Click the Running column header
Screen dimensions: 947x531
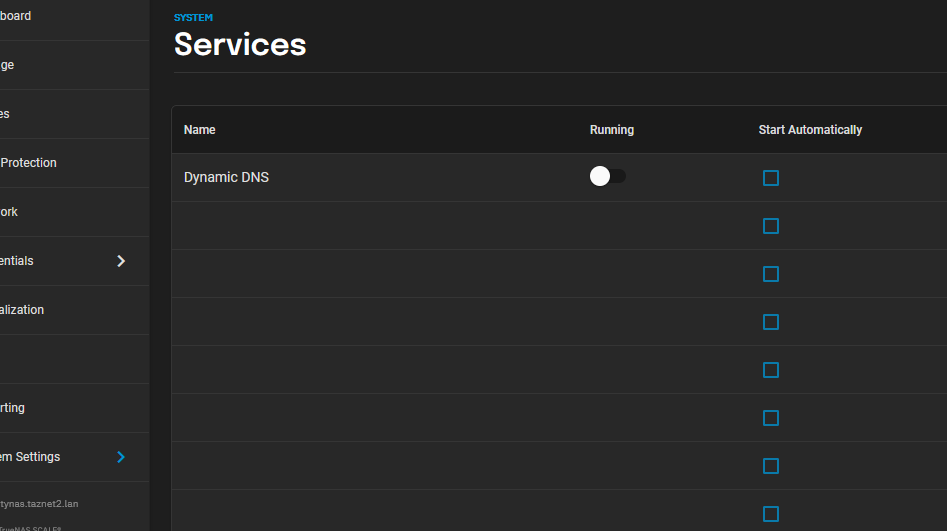[612, 130]
